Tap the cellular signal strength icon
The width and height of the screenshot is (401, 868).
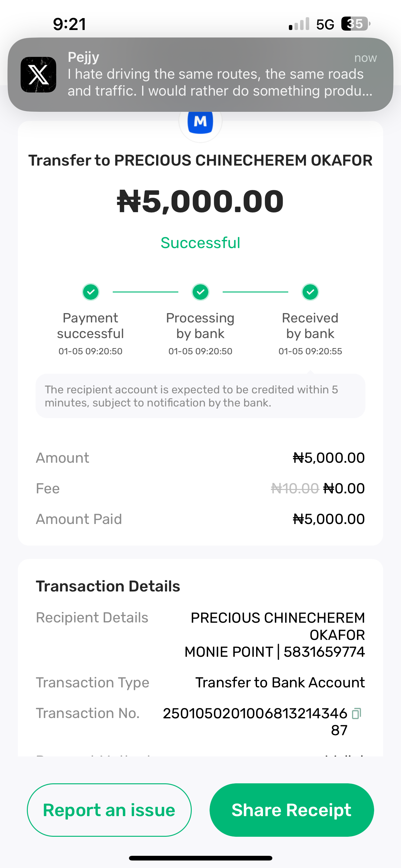(x=299, y=24)
